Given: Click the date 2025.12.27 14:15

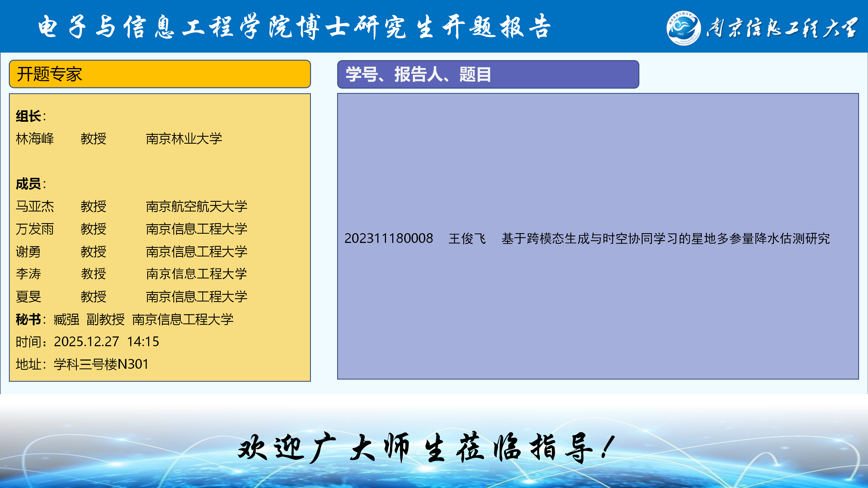Looking at the screenshot, I should pyautogui.click(x=106, y=342).
